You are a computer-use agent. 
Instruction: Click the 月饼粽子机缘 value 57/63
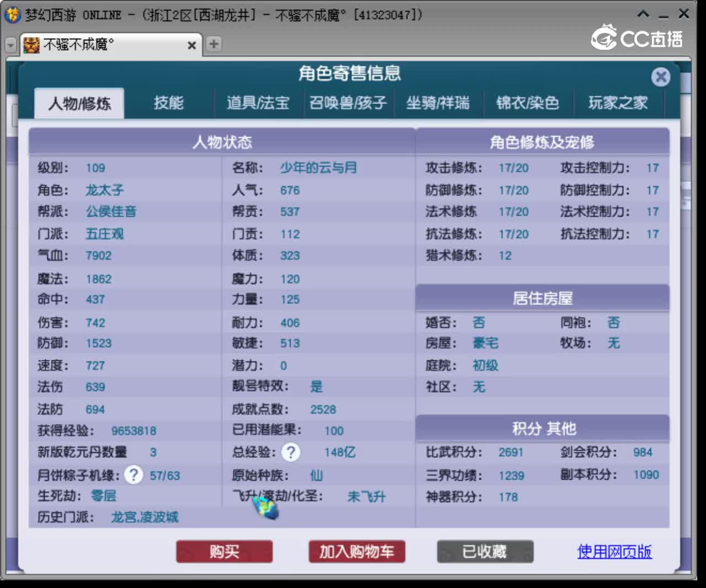165,475
